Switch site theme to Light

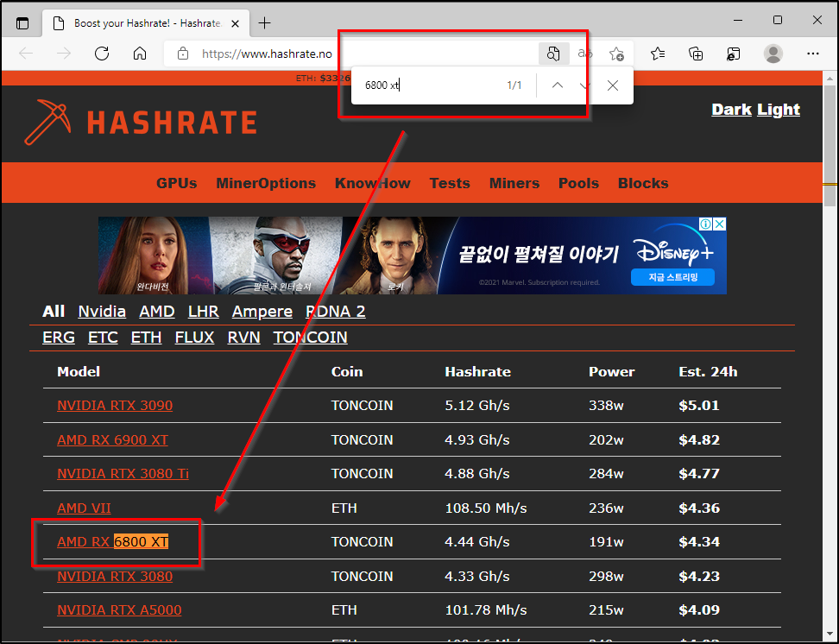(x=778, y=110)
